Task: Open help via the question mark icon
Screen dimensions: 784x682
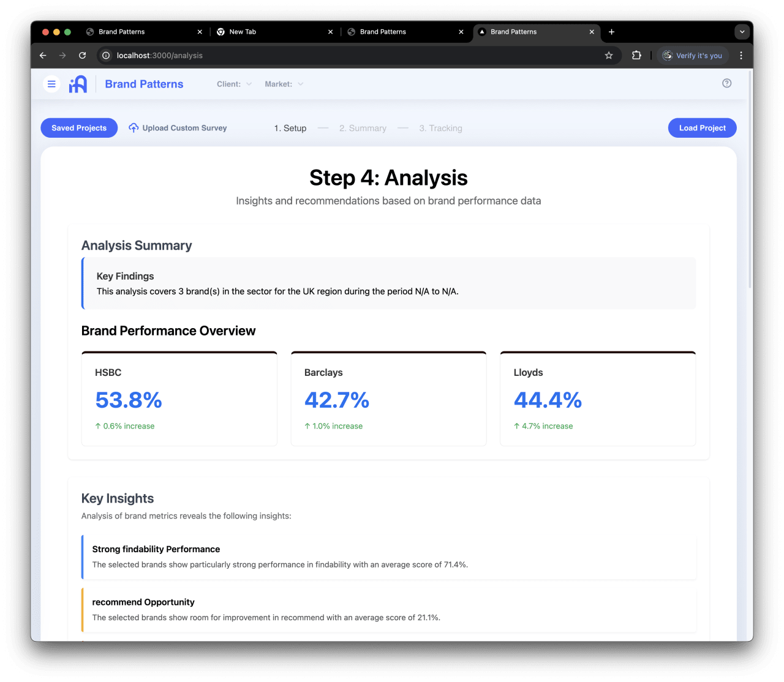Action: click(x=726, y=83)
